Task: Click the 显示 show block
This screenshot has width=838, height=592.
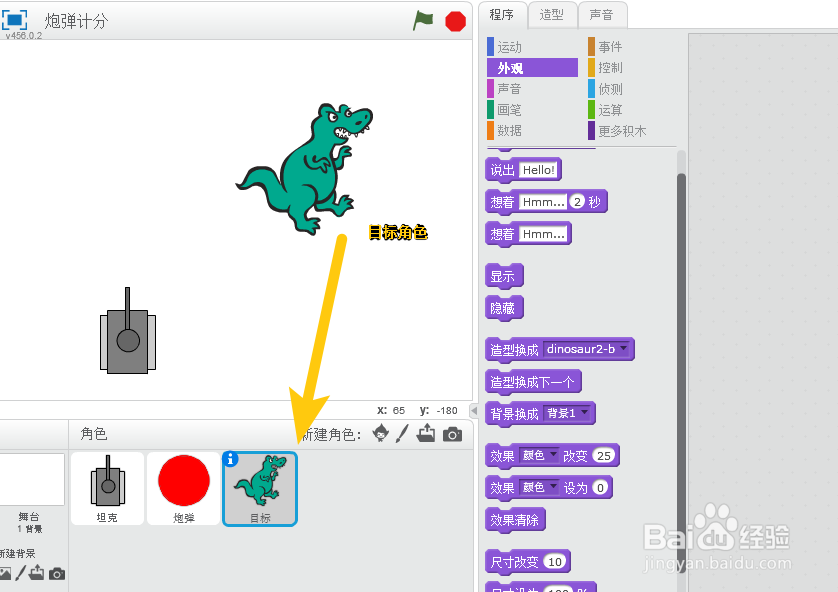Action: (503, 277)
